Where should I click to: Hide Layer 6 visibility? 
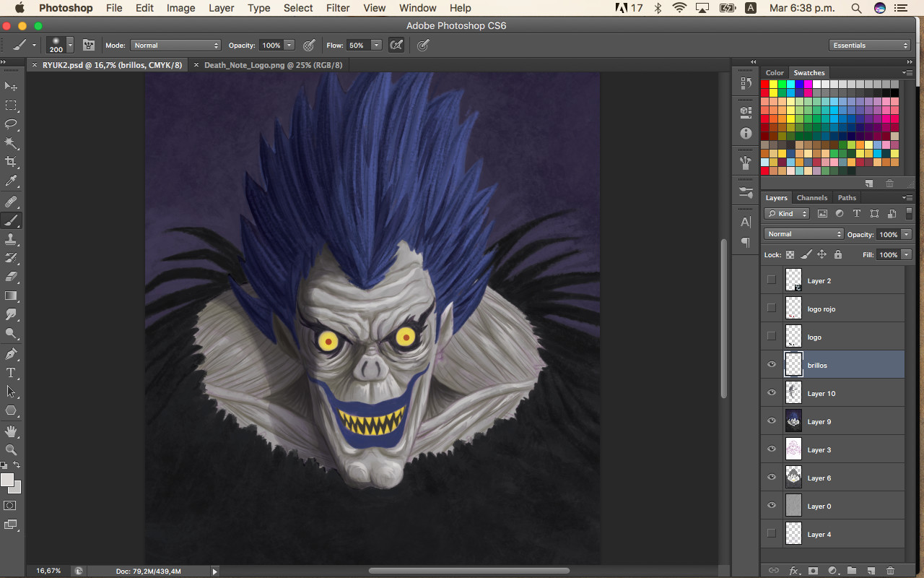click(771, 478)
